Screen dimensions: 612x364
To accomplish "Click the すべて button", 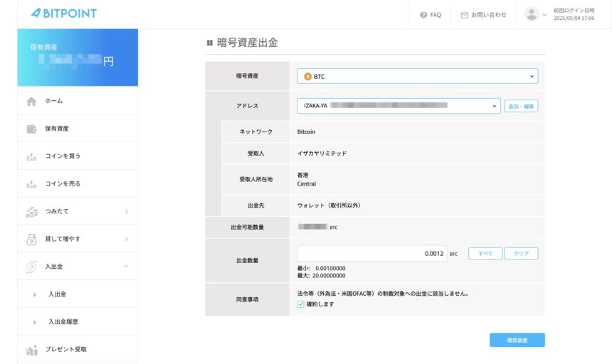I will (485, 253).
